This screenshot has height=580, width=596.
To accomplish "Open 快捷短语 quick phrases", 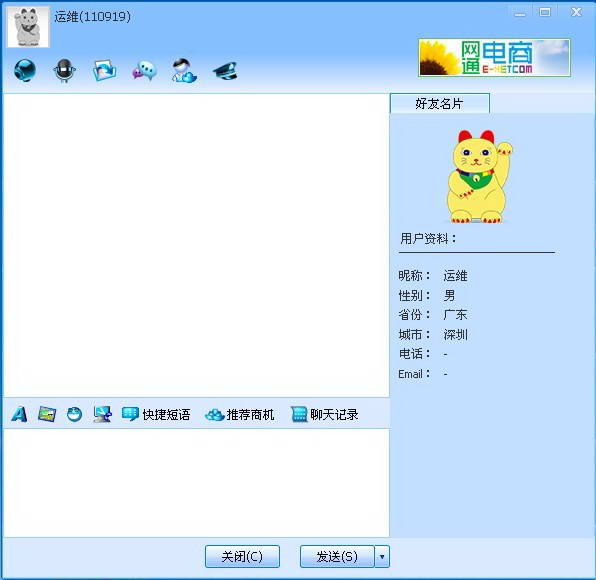I will (x=156, y=414).
